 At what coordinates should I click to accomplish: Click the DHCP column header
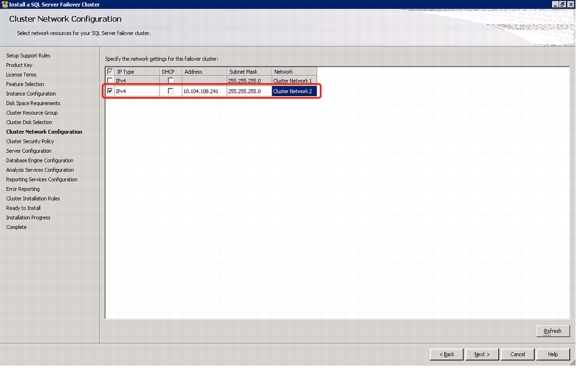click(170, 72)
